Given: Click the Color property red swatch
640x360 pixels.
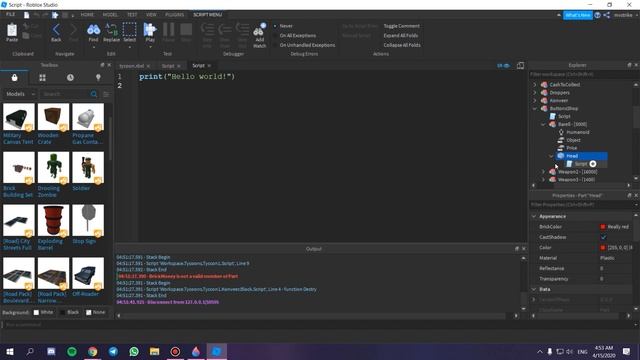Looking at the screenshot, I should point(603,248).
